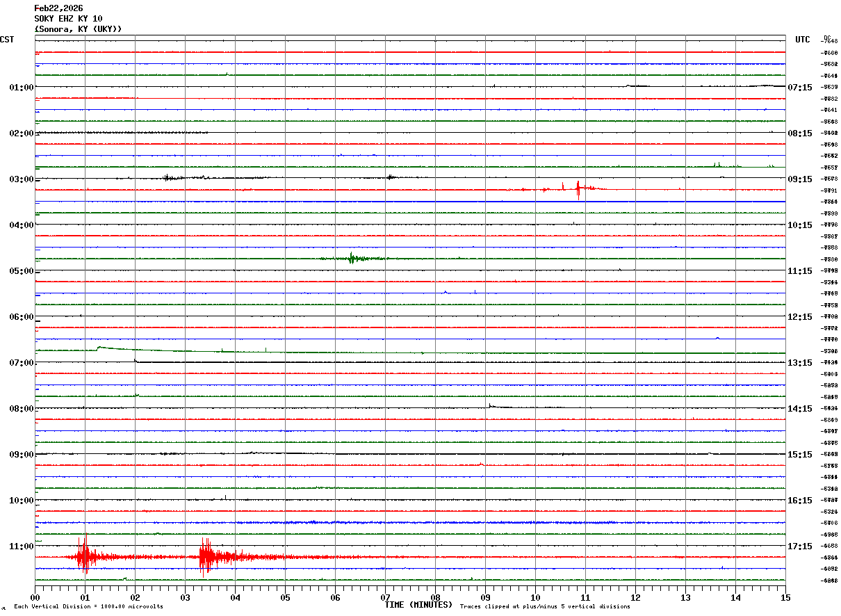
Task: Click the 07:00 CST time label
Action: (x=21, y=363)
